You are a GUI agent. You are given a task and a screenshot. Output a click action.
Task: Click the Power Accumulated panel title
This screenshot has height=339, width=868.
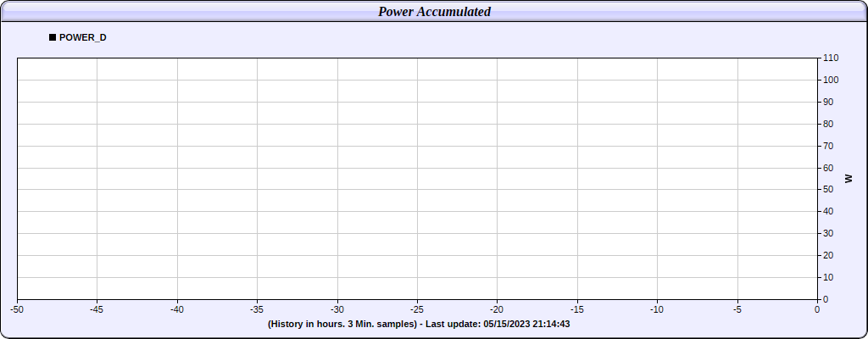click(x=435, y=12)
